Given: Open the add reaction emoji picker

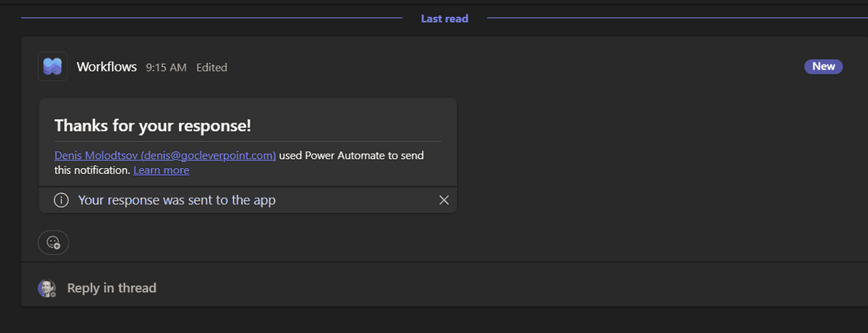Looking at the screenshot, I should [53, 243].
